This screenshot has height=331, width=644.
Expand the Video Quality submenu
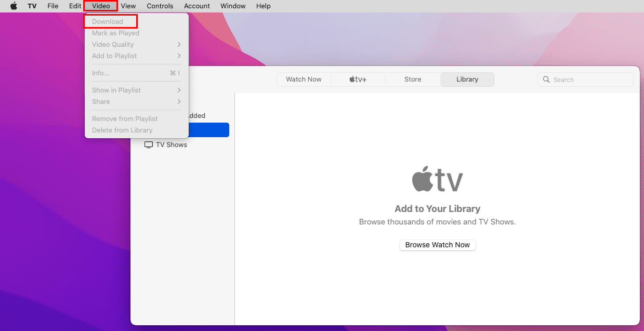click(137, 44)
